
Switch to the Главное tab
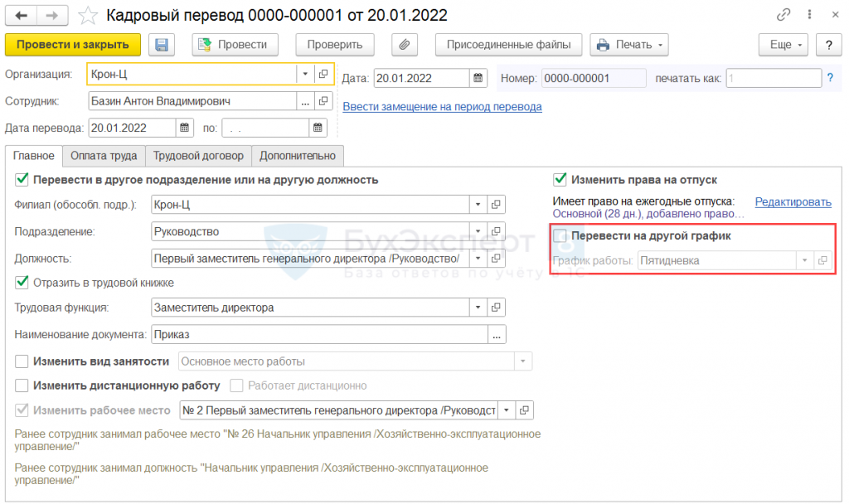(33, 156)
